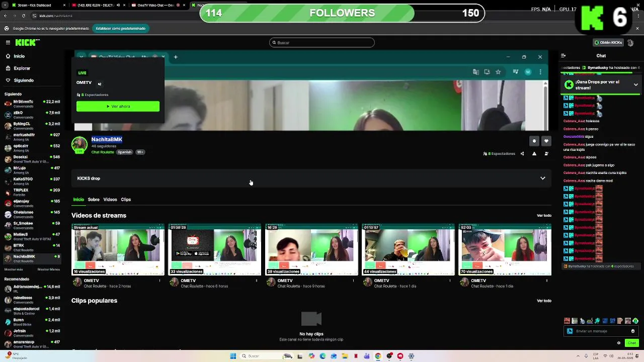This screenshot has width=644, height=362.
Task: Open Windows Settings from taskbar
Action: pyautogui.click(x=411, y=356)
